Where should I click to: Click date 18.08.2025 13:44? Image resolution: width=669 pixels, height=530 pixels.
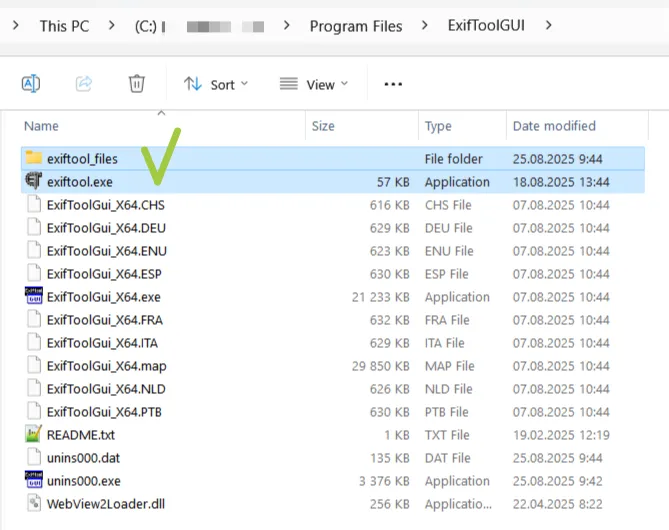pos(561,182)
